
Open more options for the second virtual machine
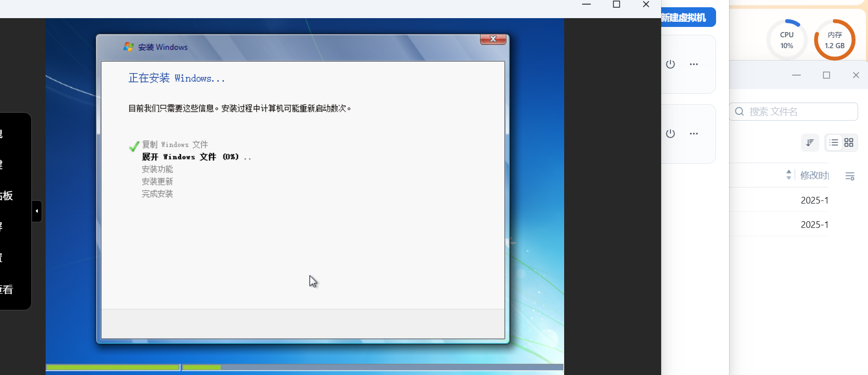(694, 134)
